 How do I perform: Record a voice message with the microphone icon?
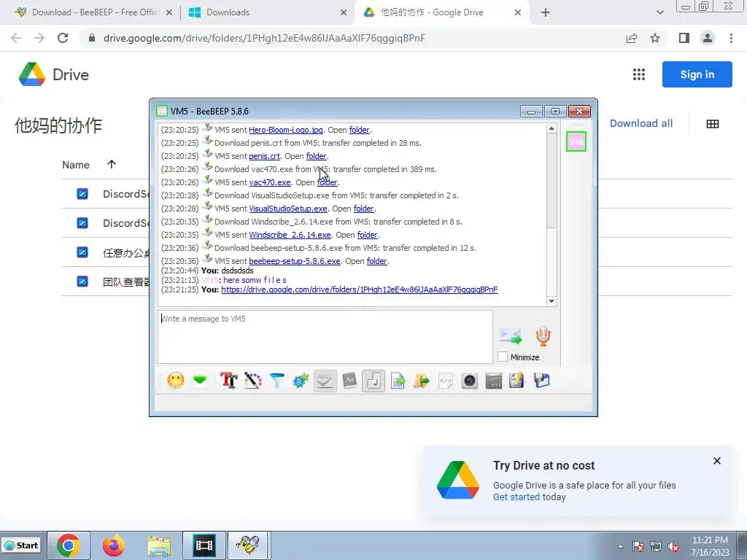coord(543,335)
